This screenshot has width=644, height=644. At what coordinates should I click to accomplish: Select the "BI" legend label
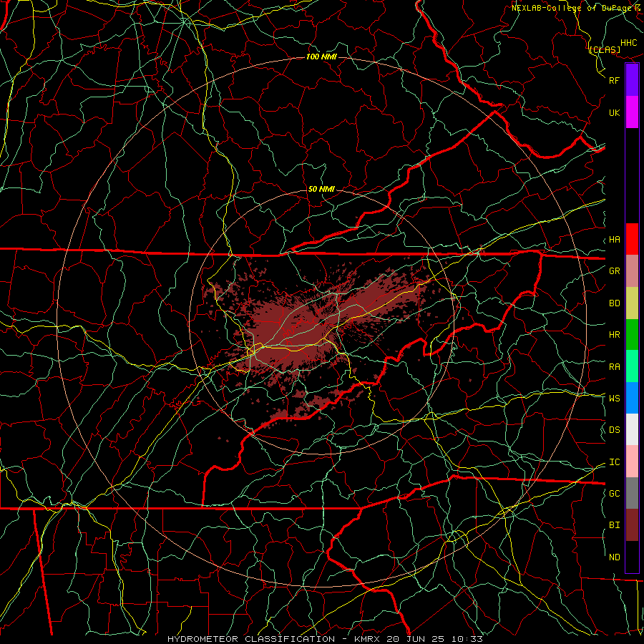[x=614, y=525]
